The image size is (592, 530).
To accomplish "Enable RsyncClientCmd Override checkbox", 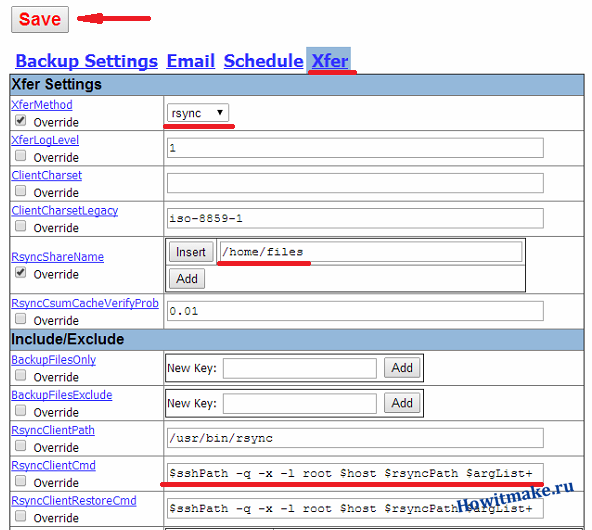I will pyautogui.click(x=20, y=481).
